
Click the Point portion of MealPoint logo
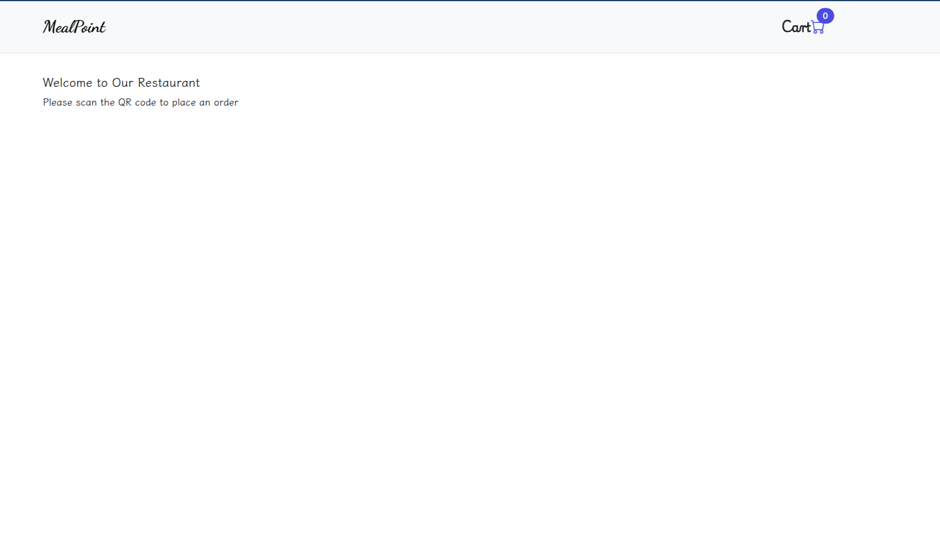pos(90,27)
